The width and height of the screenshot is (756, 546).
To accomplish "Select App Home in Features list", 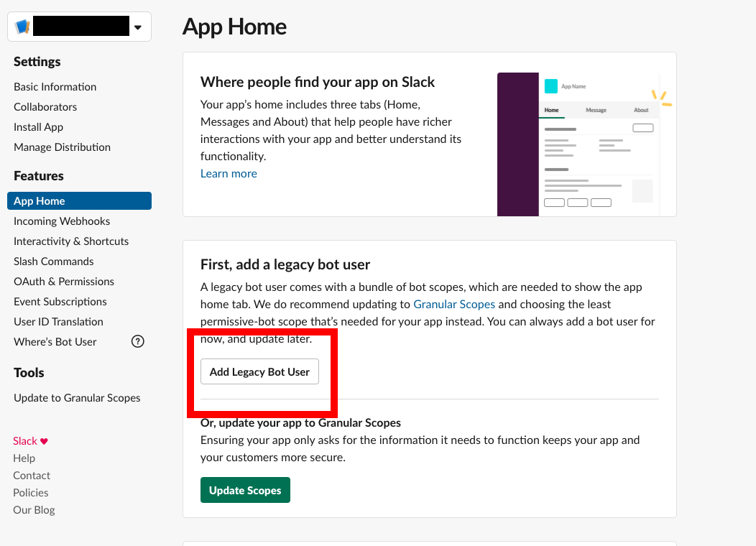I will tap(80, 201).
